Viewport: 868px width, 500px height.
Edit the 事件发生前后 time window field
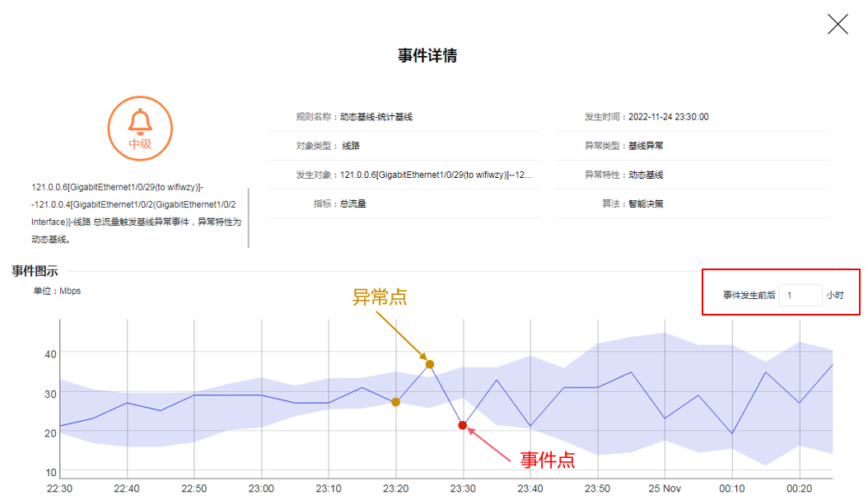799,294
